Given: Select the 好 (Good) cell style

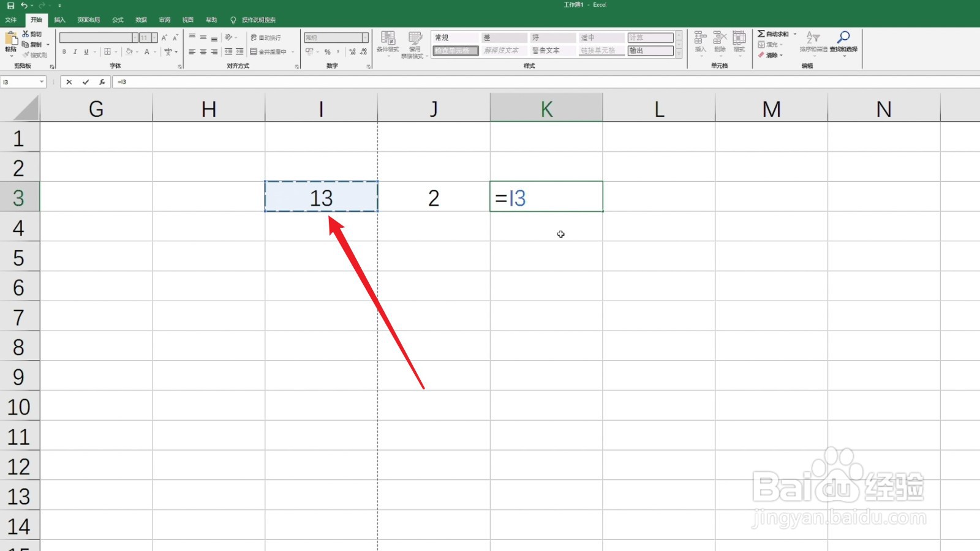Looking at the screenshot, I should tap(553, 37).
